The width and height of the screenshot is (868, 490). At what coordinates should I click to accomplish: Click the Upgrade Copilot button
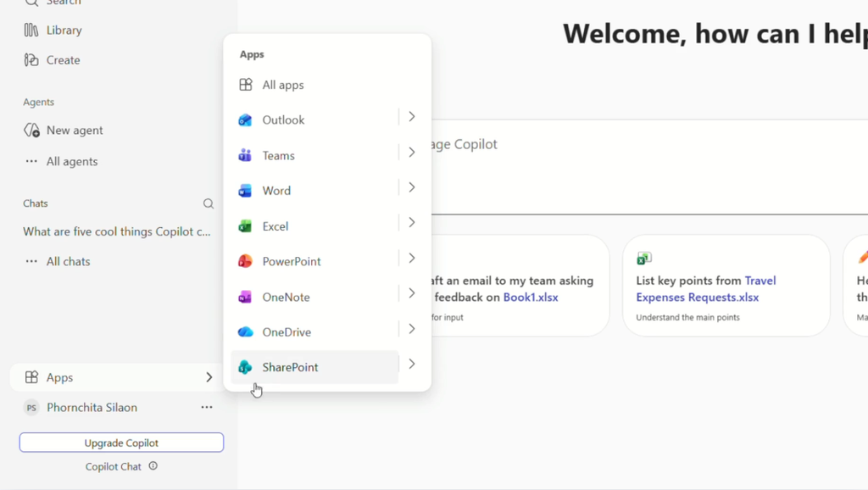pos(121,443)
